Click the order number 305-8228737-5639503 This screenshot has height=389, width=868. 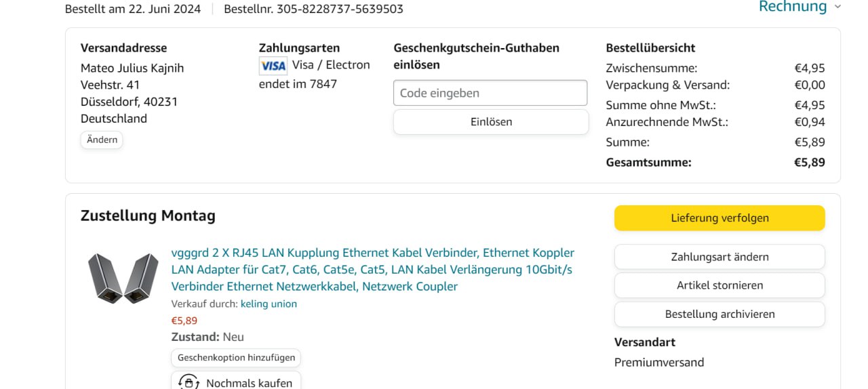pyautogui.click(x=313, y=9)
